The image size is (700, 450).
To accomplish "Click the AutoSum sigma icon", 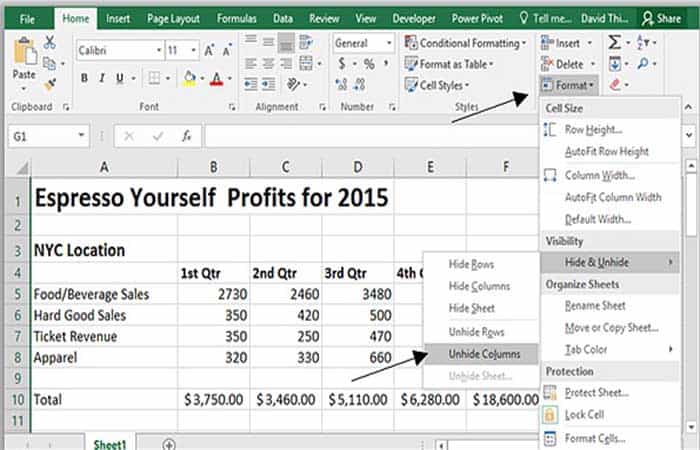I will tap(614, 43).
